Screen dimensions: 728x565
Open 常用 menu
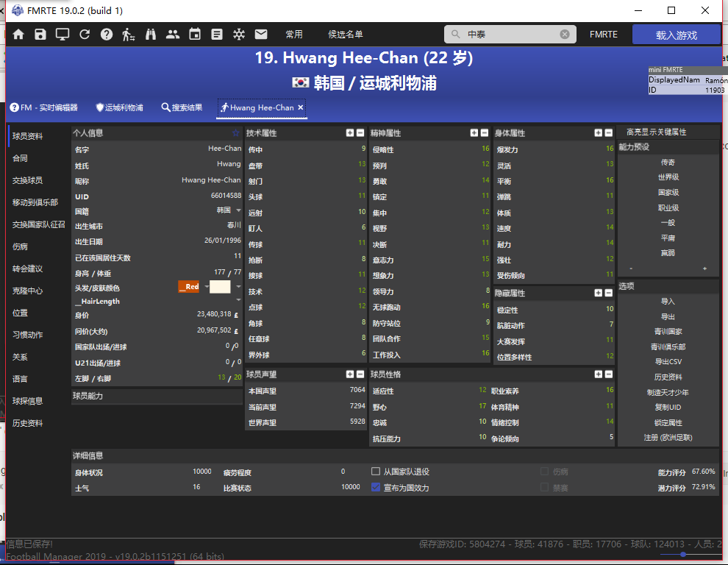click(294, 35)
